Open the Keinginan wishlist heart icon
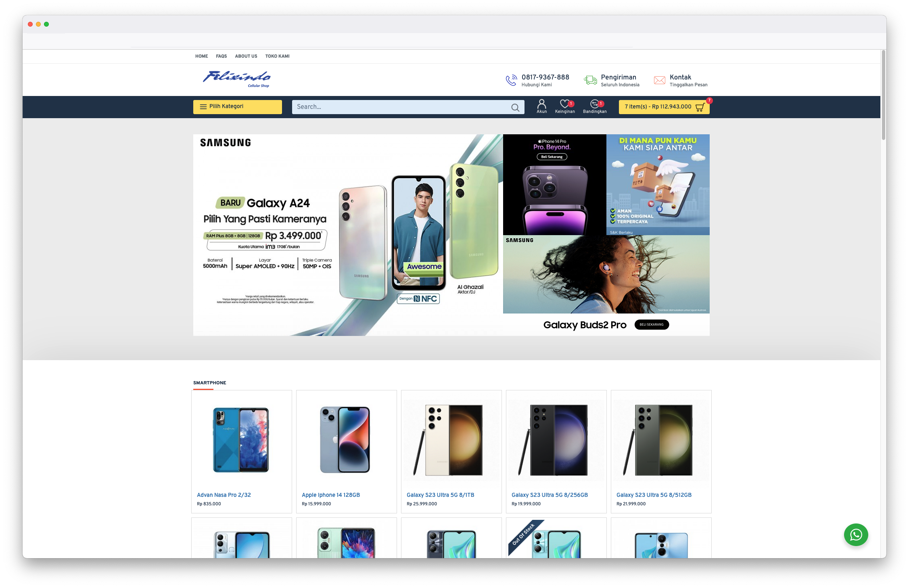The width and height of the screenshot is (909, 588). pyautogui.click(x=565, y=106)
